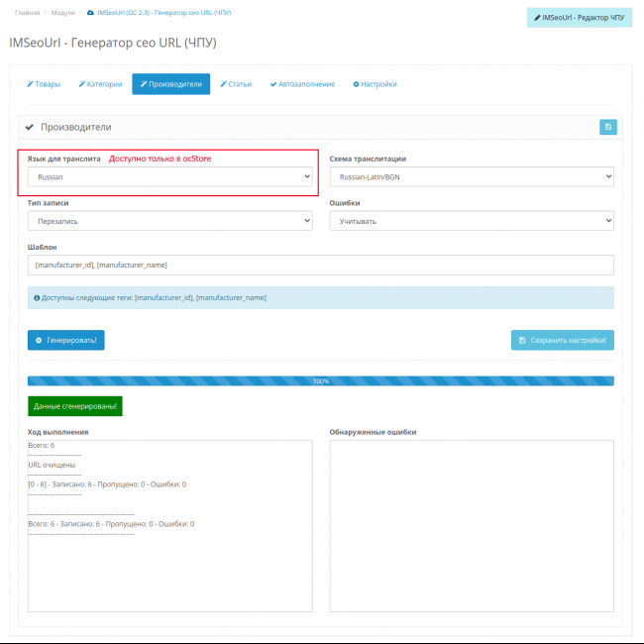644x644 pixels.
Task: Expand the Язык для транслита dropdown
Action: pos(169,176)
